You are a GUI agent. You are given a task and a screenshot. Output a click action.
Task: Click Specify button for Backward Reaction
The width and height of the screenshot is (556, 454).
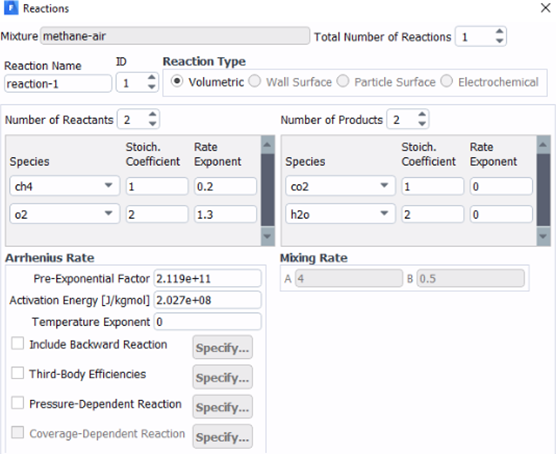coord(223,347)
